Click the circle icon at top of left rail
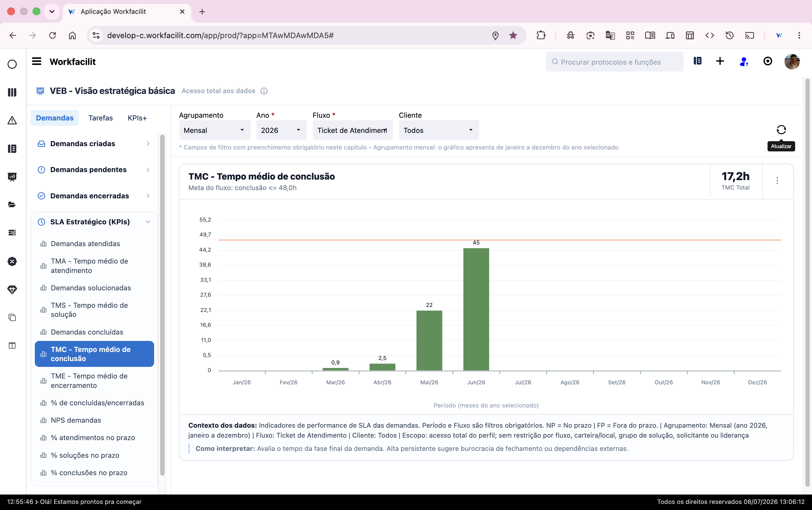The image size is (812, 510). point(12,64)
